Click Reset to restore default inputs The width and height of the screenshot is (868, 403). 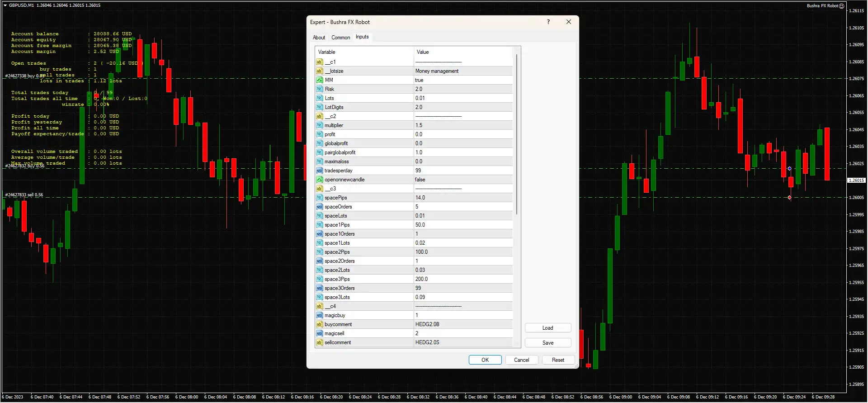point(557,360)
